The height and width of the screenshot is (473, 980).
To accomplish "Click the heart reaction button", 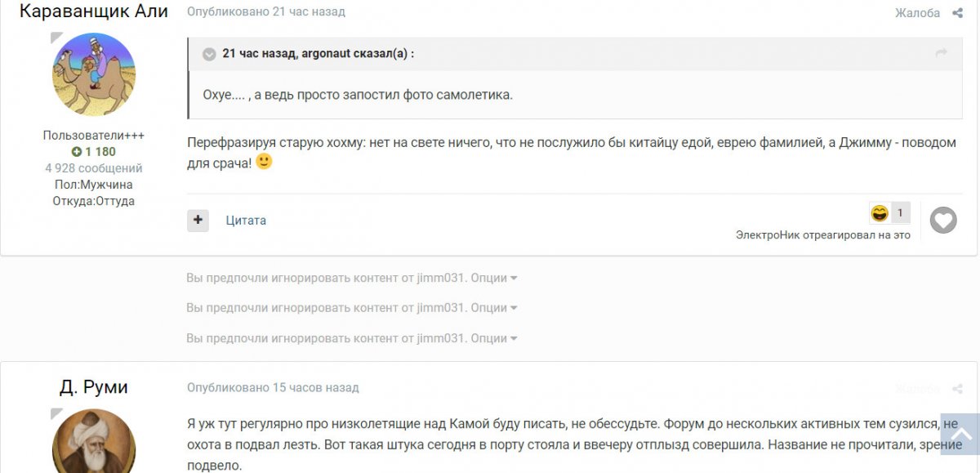I will [x=943, y=220].
